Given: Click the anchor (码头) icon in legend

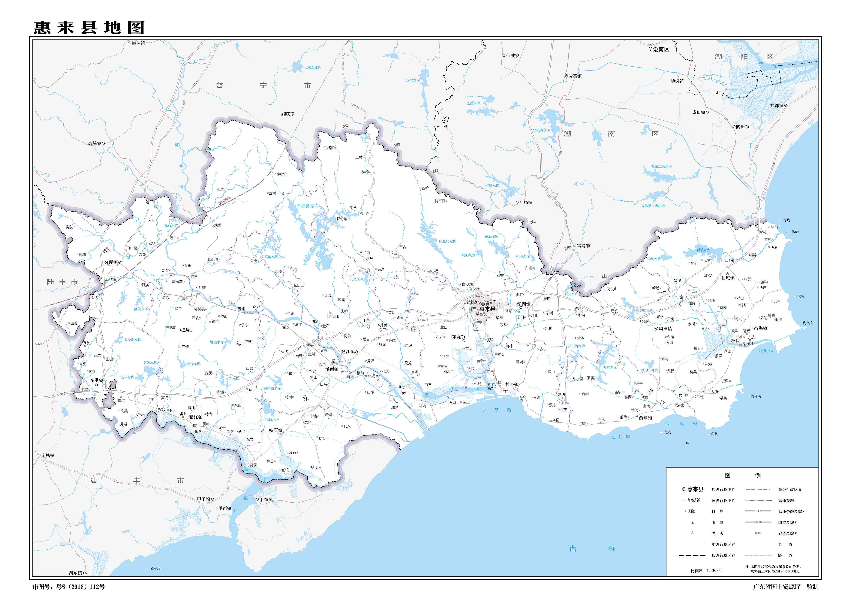Looking at the screenshot, I should pyautogui.click(x=693, y=533).
